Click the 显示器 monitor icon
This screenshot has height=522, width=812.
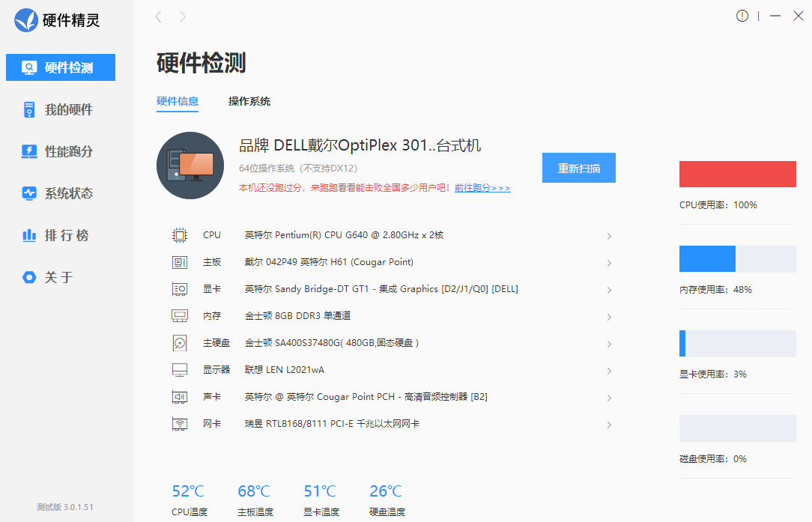tap(180, 370)
